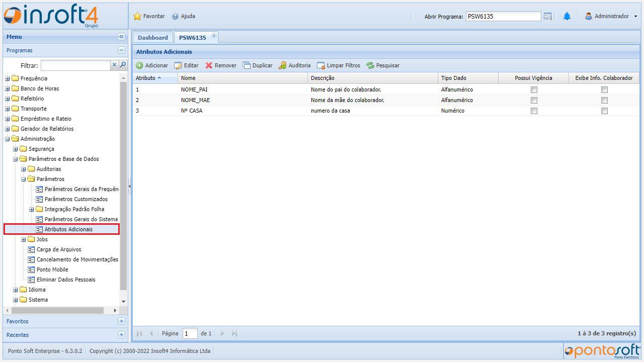Click the filter magnifier icon in menu

point(123,65)
